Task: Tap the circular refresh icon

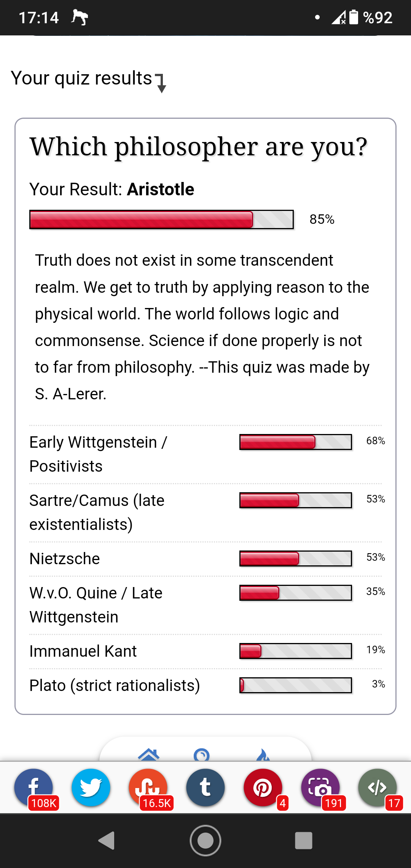Action: coord(202,755)
